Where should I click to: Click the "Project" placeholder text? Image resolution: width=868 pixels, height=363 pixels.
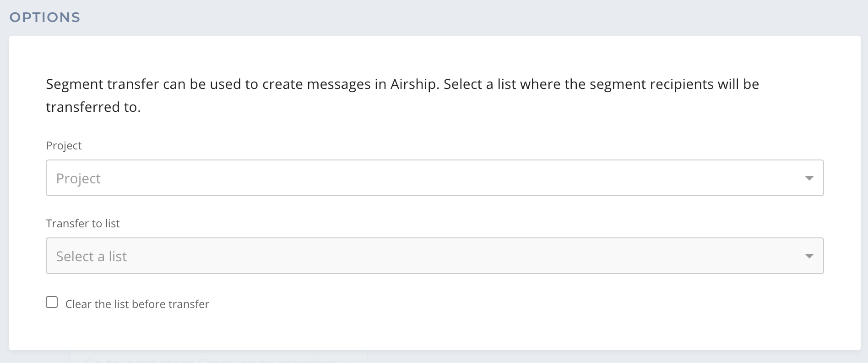pyautogui.click(x=78, y=179)
